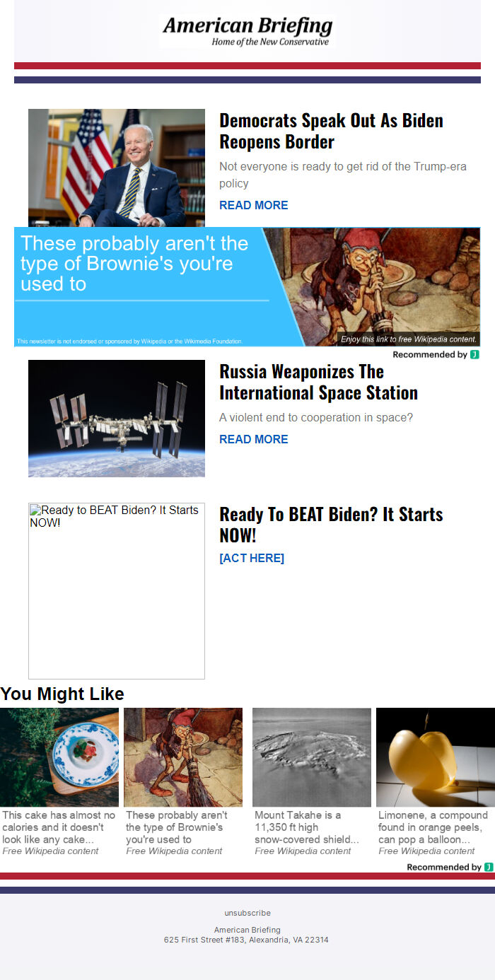Click the [ACT HERE] link

[x=252, y=558]
